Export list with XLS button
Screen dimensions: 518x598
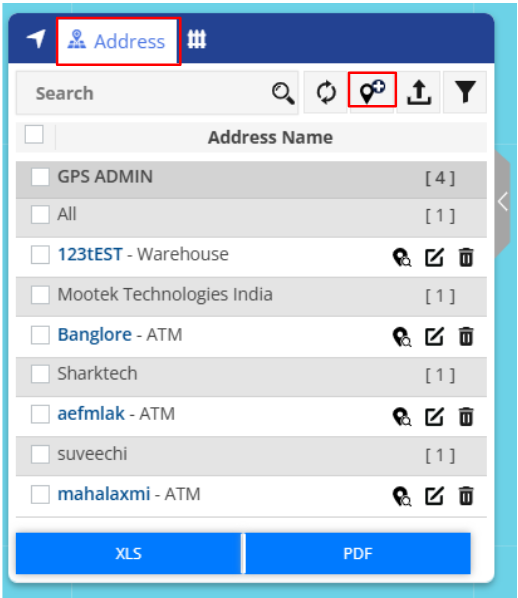pos(129,553)
